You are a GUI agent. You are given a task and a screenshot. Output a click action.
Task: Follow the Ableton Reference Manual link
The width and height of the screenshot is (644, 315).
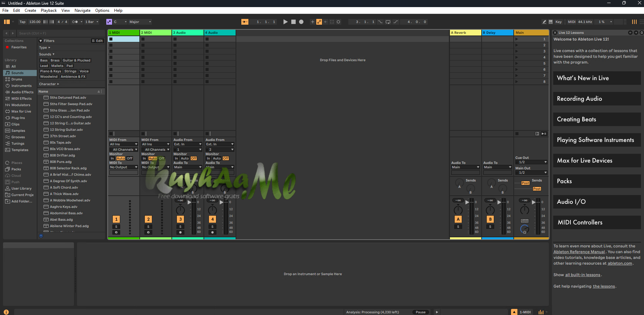(579, 252)
